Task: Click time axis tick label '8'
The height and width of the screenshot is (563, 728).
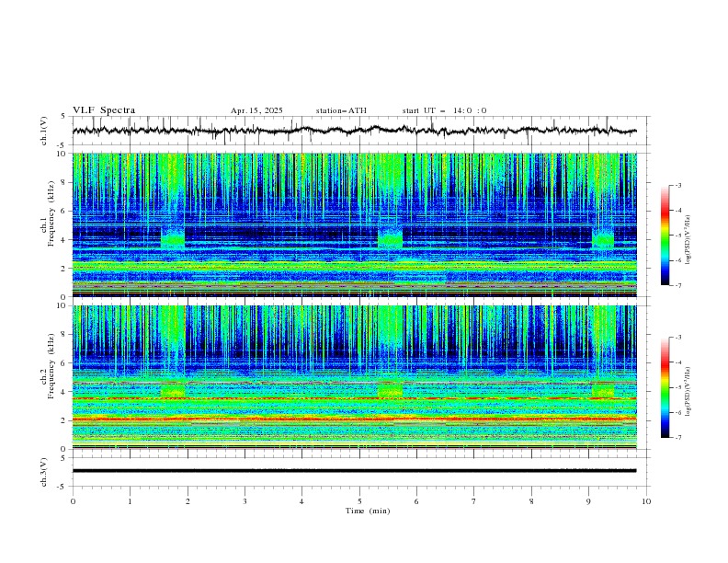Action: tap(531, 501)
